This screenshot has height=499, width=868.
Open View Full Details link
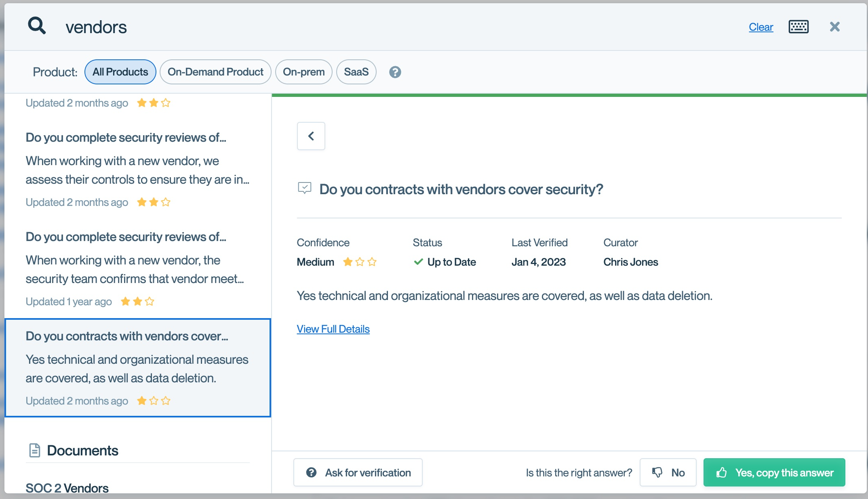[x=333, y=329]
